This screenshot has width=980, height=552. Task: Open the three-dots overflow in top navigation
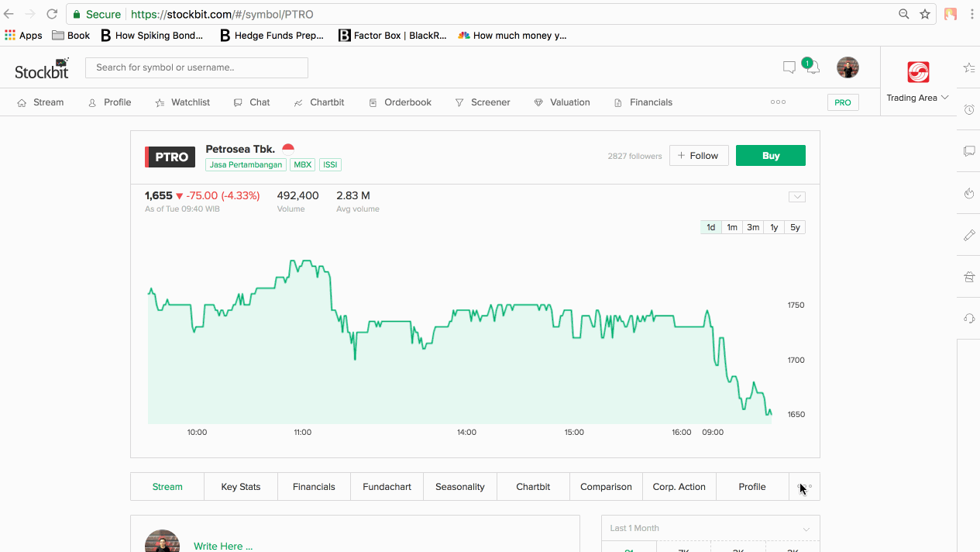(x=778, y=102)
